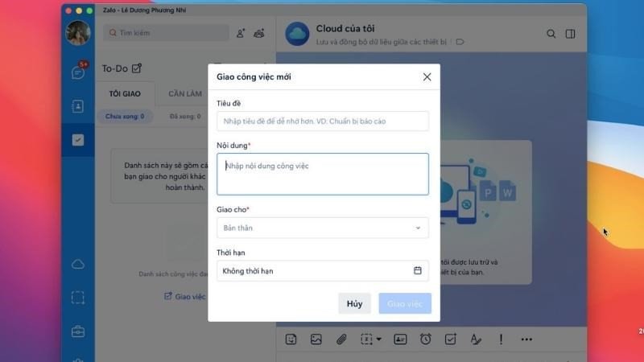Click the Tiêu đề input field
This screenshot has width=644, height=362.
tap(322, 121)
